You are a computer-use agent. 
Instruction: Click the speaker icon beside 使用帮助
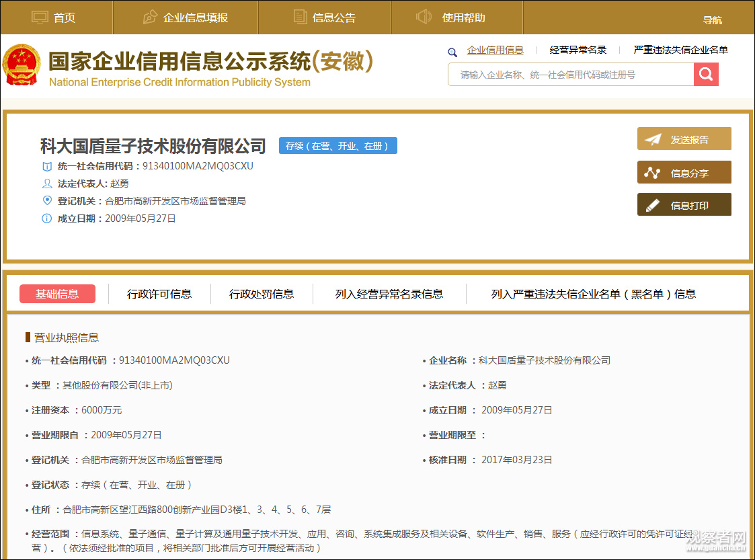click(424, 17)
